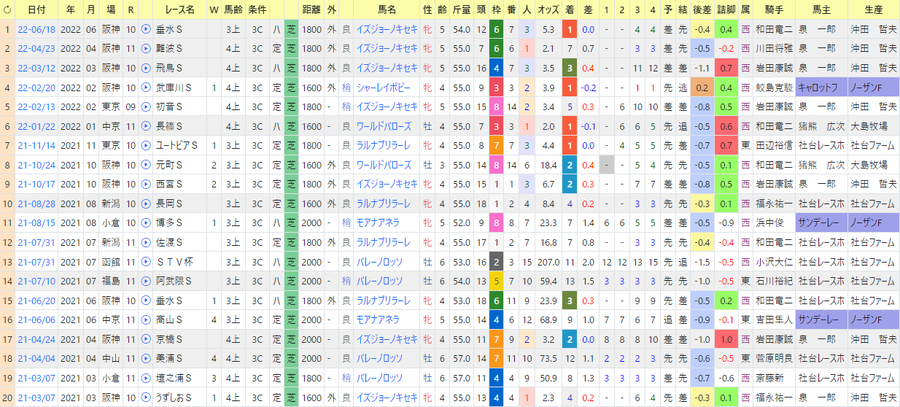Viewport: 900px width, 407px height.
Task: Sort by the オッズ column header
Action: 547,10
